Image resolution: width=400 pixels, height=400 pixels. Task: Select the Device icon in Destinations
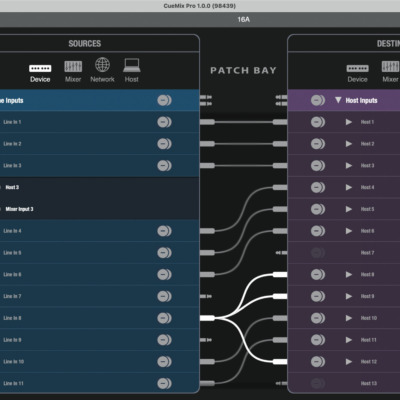pos(357,68)
